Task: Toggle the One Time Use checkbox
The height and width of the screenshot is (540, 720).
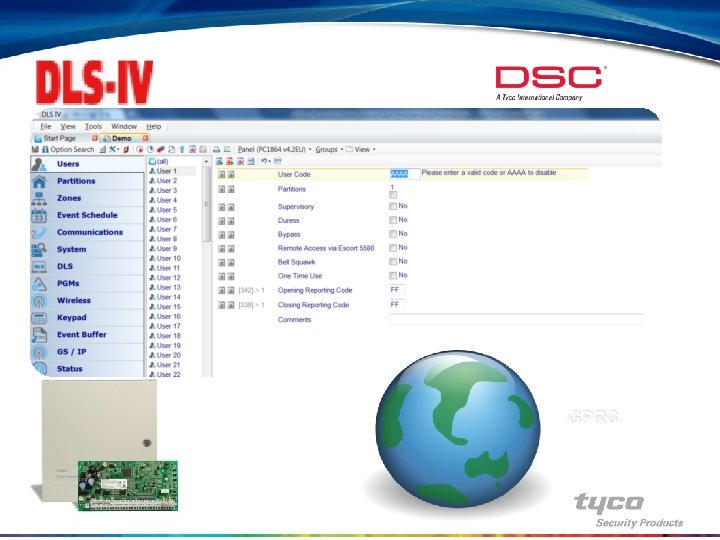Action: coord(393,276)
